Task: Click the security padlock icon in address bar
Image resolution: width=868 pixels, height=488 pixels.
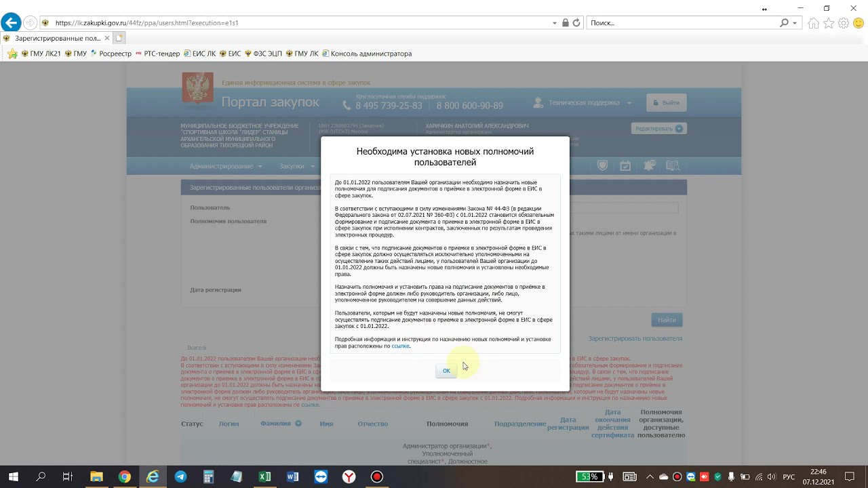Action: [566, 23]
